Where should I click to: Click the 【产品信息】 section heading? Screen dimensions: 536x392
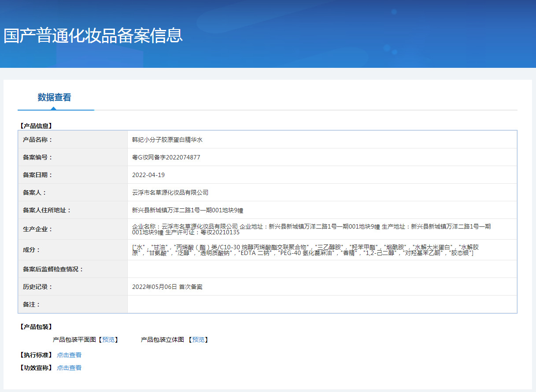[36, 126]
